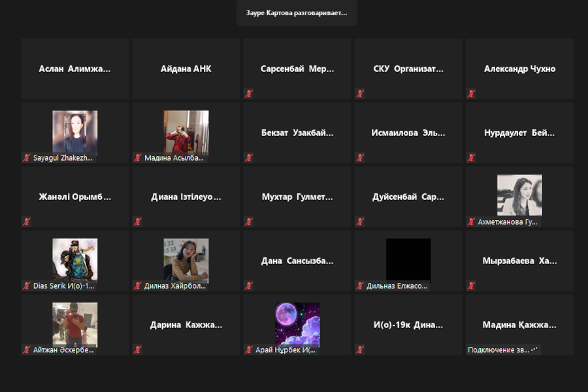Click muted mic icon on СКУ Организат... tile

point(360,94)
